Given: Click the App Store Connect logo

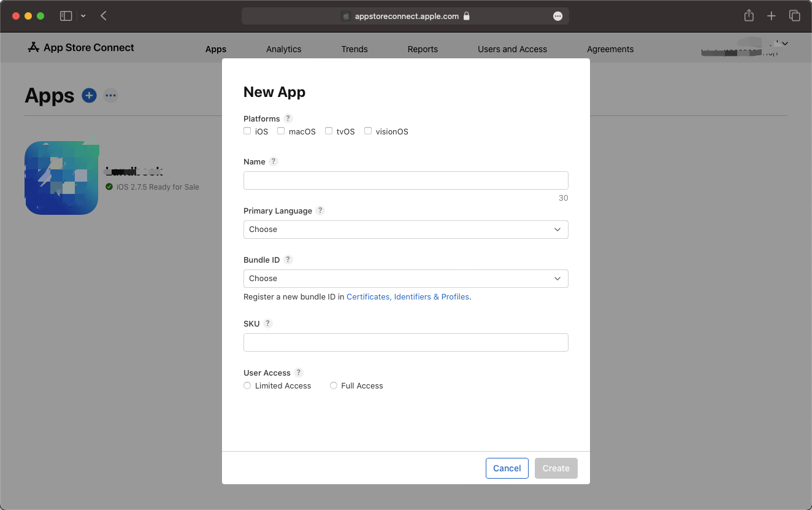Looking at the screenshot, I should tap(81, 48).
